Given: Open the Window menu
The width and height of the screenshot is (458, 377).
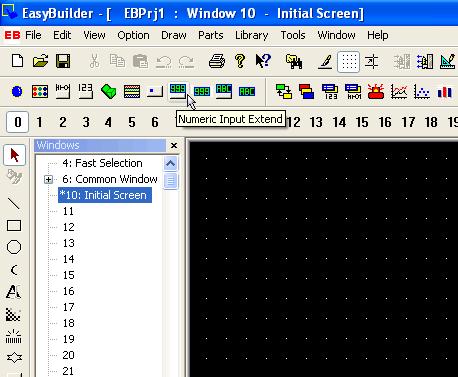Looking at the screenshot, I should [336, 35].
